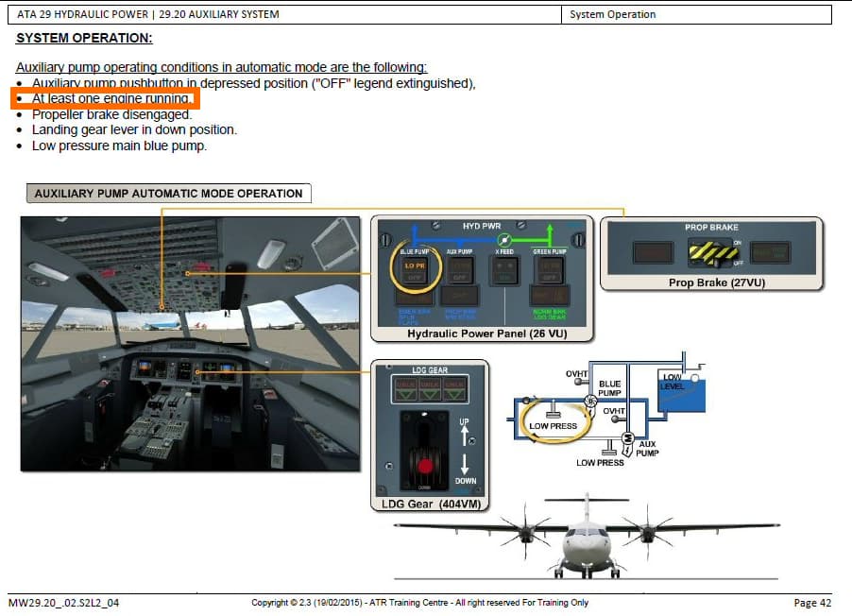Click the Hydraulic Power Panel (26 VU) caption

pyautogui.click(x=487, y=334)
